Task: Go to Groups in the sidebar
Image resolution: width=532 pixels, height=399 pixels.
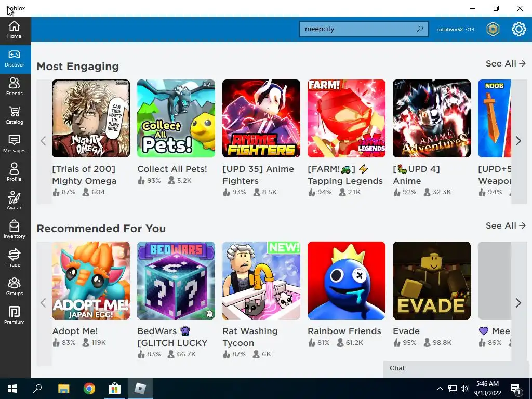Action: point(14,287)
